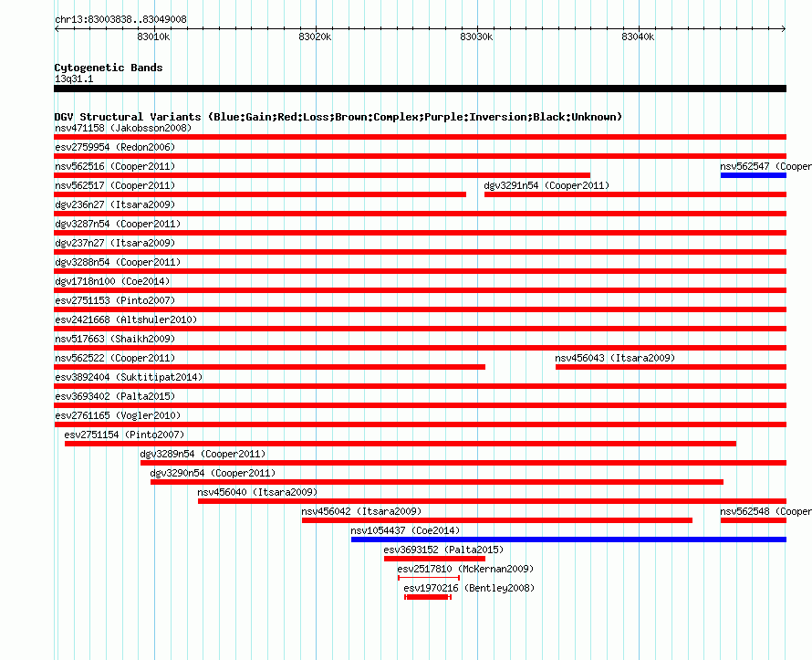Screen dimensions: 812x660
Task: Click the nsv562548 label near right edge
Action: pos(765,511)
